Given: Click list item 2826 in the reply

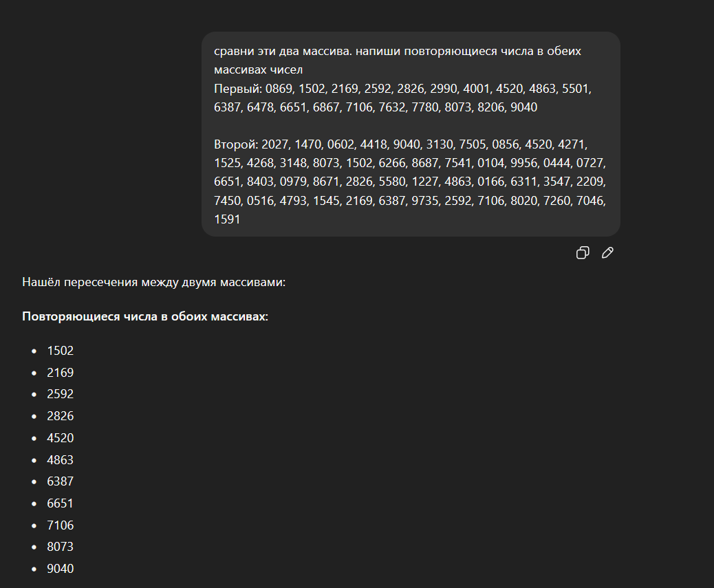Looking at the screenshot, I should coord(61,416).
